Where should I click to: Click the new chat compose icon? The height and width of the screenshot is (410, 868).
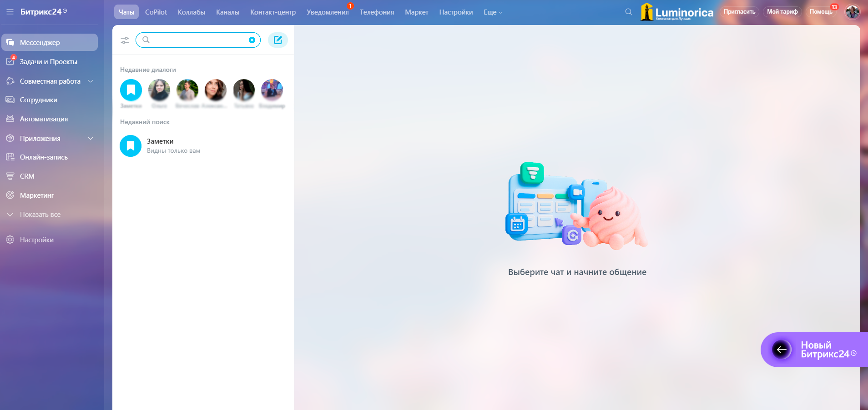pos(278,40)
